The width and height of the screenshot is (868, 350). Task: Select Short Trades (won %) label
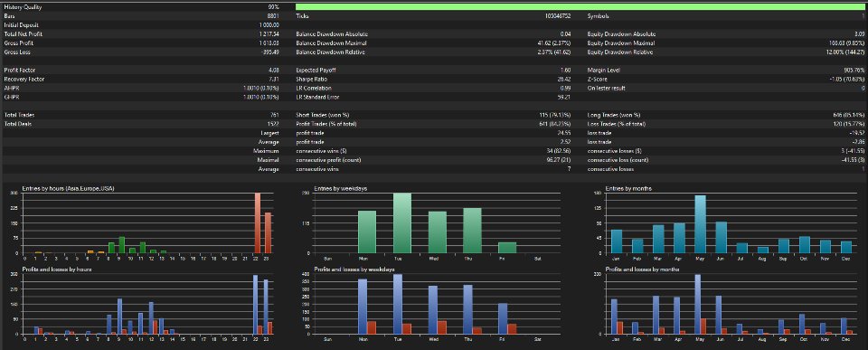click(323, 115)
